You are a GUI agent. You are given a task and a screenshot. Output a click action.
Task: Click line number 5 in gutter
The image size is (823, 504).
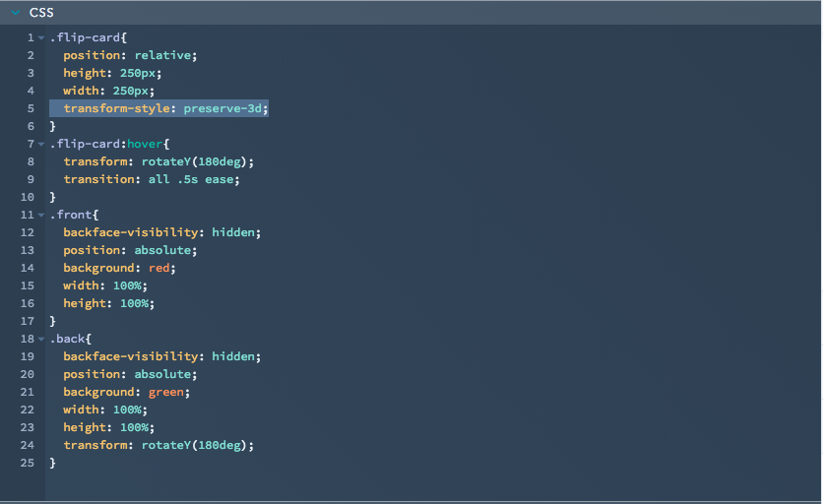point(31,108)
